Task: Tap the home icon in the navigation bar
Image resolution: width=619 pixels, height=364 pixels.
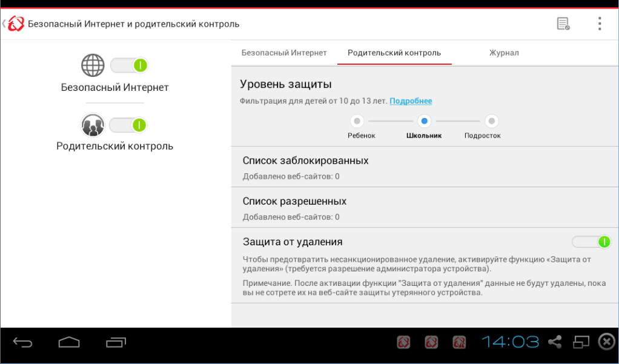Action: point(68,342)
